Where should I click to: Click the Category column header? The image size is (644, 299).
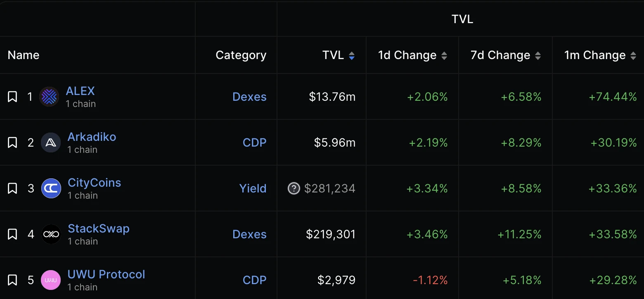point(241,55)
